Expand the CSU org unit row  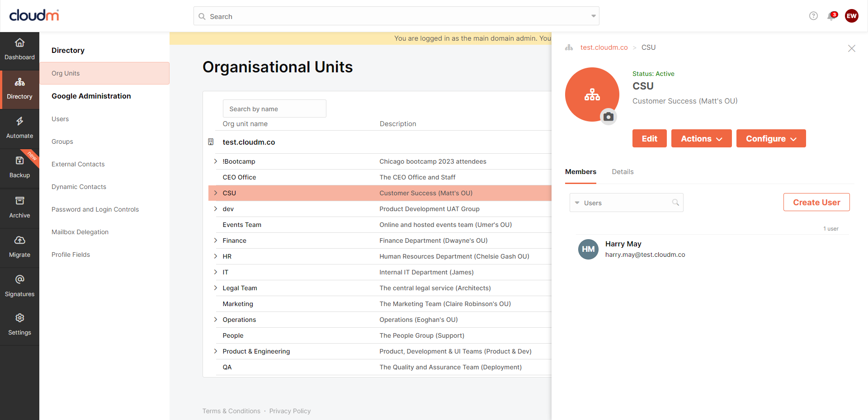click(x=216, y=193)
